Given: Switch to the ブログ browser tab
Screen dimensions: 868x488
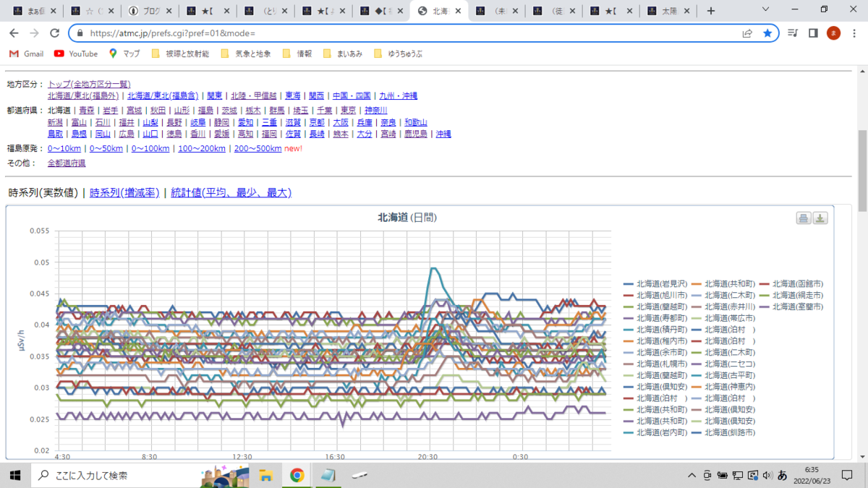Looking at the screenshot, I should (150, 11).
